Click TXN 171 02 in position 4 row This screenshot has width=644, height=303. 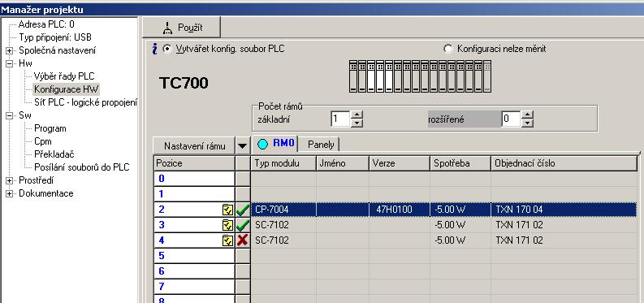point(564,240)
